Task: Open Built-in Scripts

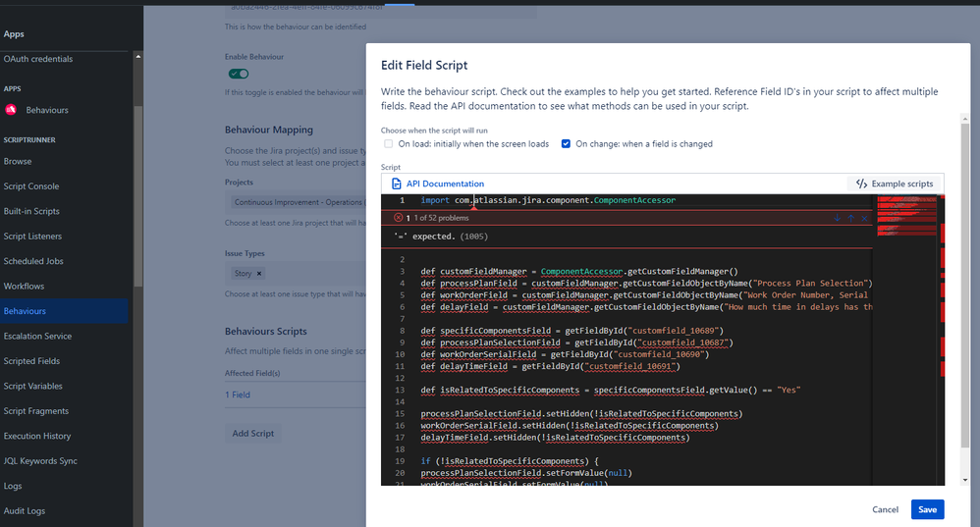Action: point(31,211)
